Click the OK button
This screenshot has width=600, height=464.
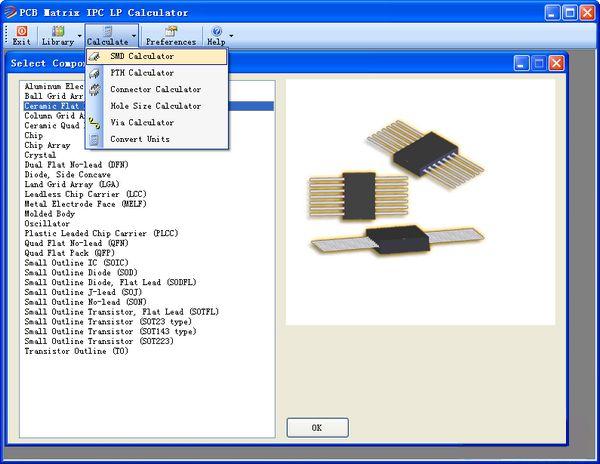click(317, 428)
